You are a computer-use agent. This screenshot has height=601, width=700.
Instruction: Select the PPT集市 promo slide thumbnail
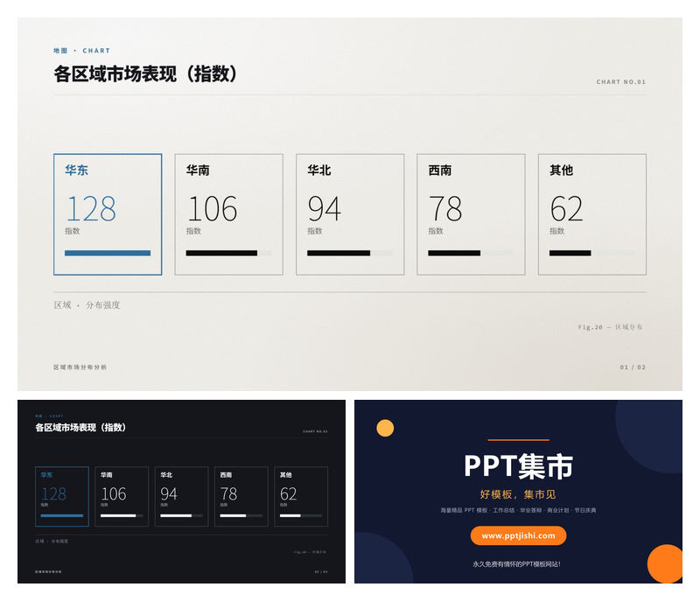[518, 492]
